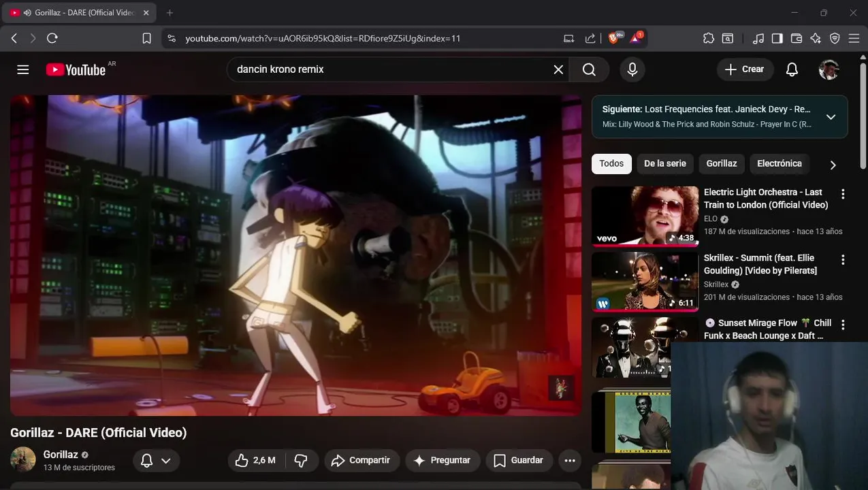Viewport: 868px width, 490px height.
Task: Open Brave Shields lion icon
Action: pyautogui.click(x=615, y=38)
